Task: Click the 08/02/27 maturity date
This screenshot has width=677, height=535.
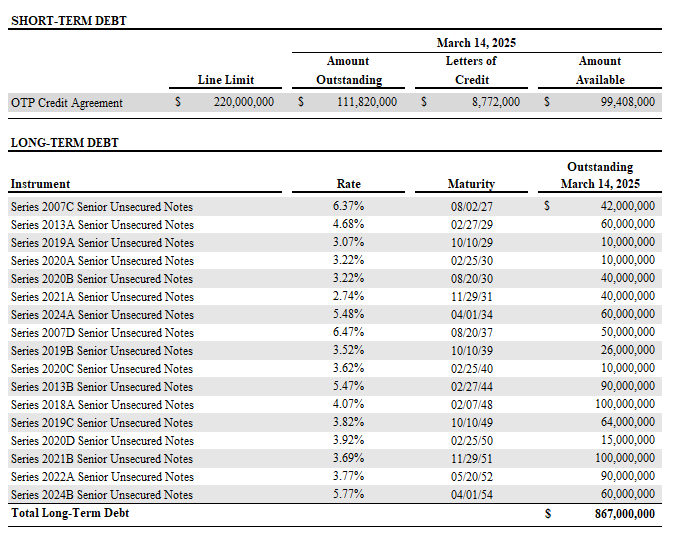Action: (471, 207)
